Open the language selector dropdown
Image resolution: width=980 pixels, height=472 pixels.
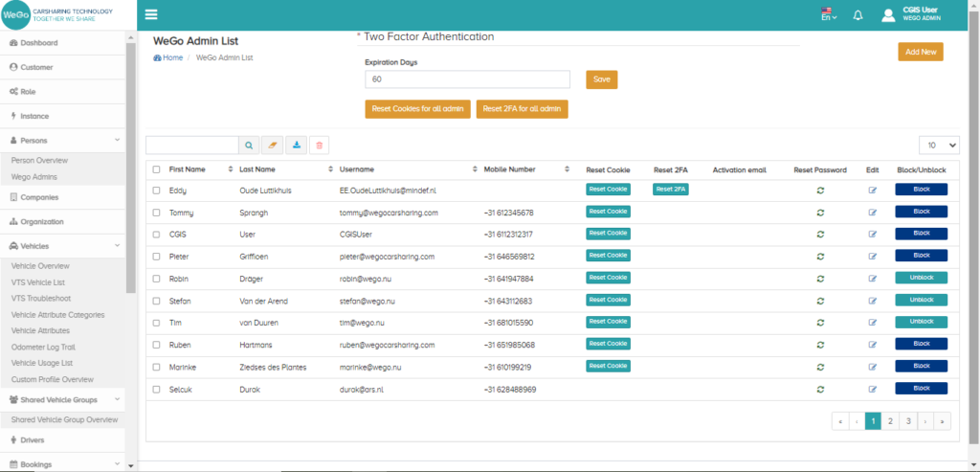(x=828, y=15)
